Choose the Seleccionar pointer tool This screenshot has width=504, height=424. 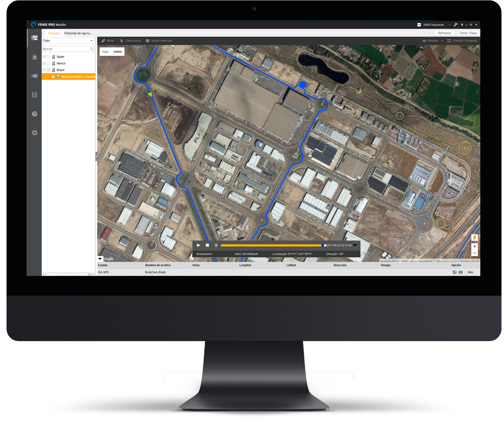131,41
